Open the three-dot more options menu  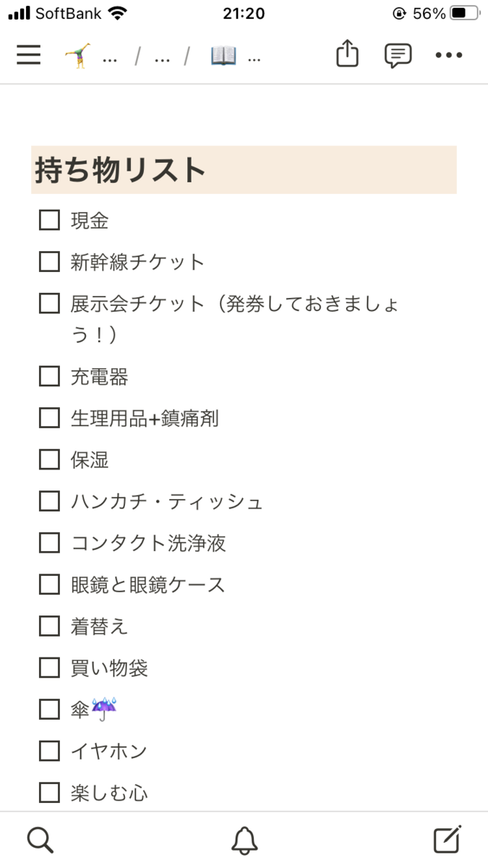click(448, 55)
